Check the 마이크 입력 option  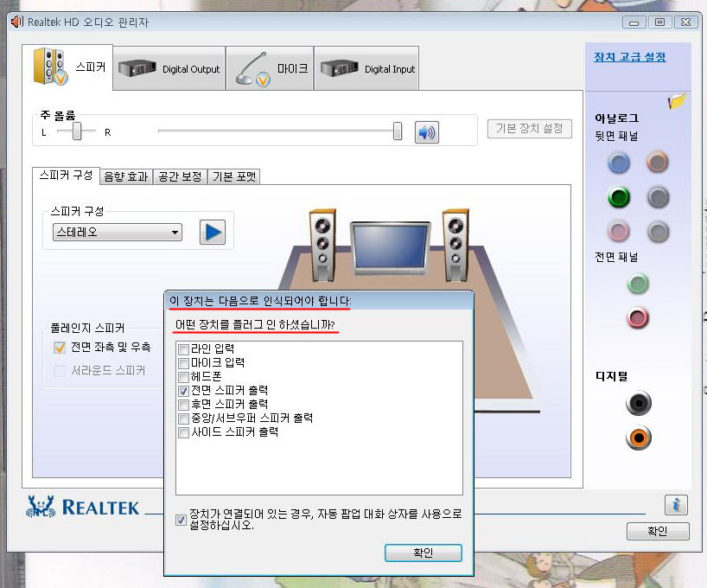point(183,363)
